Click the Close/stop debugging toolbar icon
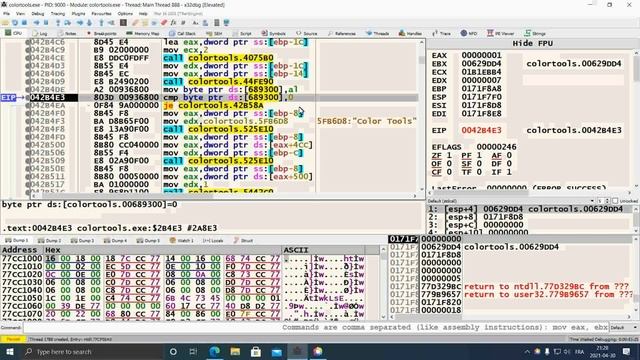The height and width of the screenshot is (360, 640). tap(24, 23)
